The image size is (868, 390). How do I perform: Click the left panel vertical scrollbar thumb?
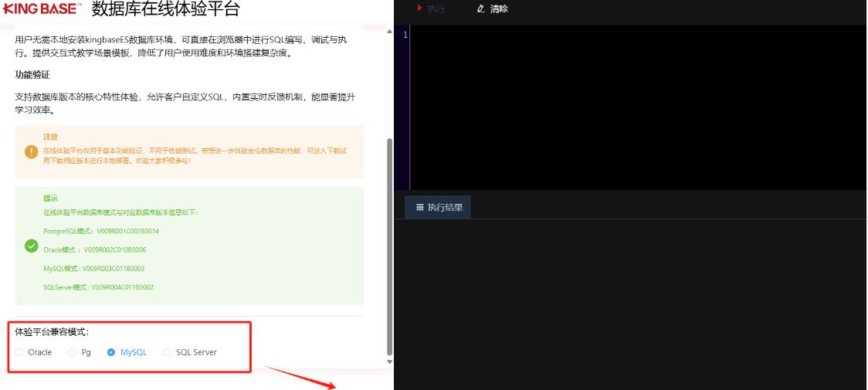[x=389, y=246]
